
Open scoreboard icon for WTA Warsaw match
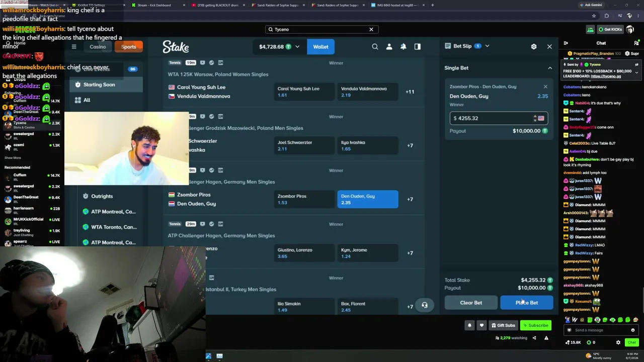click(220, 63)
